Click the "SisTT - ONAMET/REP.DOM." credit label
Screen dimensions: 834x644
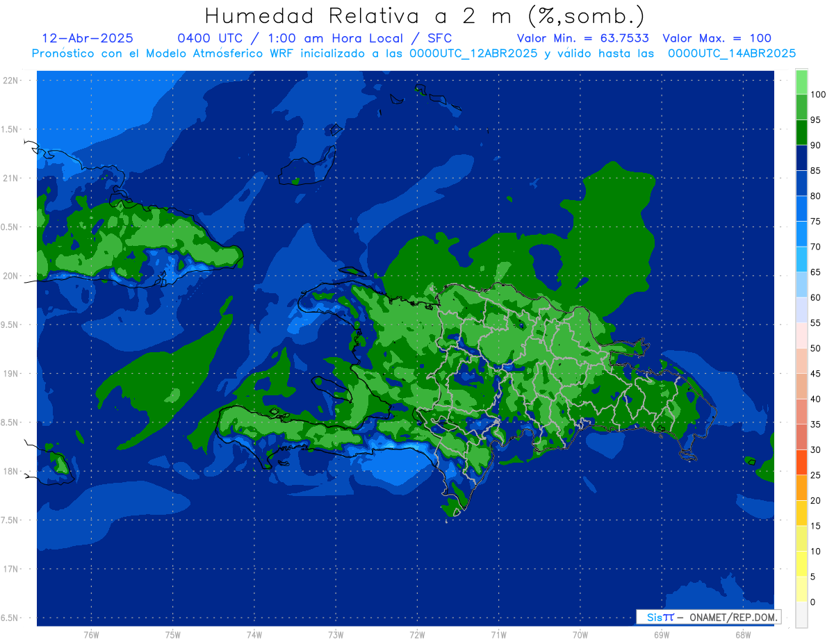[x=709, y=617]
